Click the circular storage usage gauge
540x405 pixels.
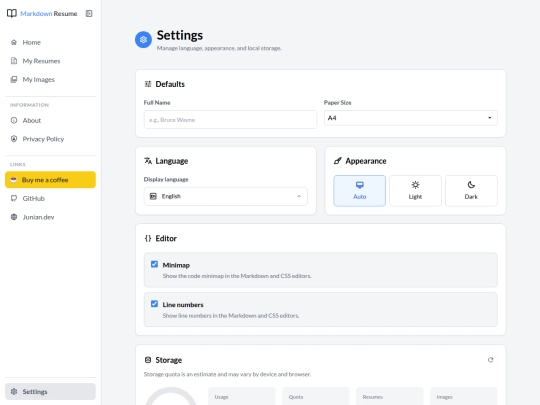171,397
